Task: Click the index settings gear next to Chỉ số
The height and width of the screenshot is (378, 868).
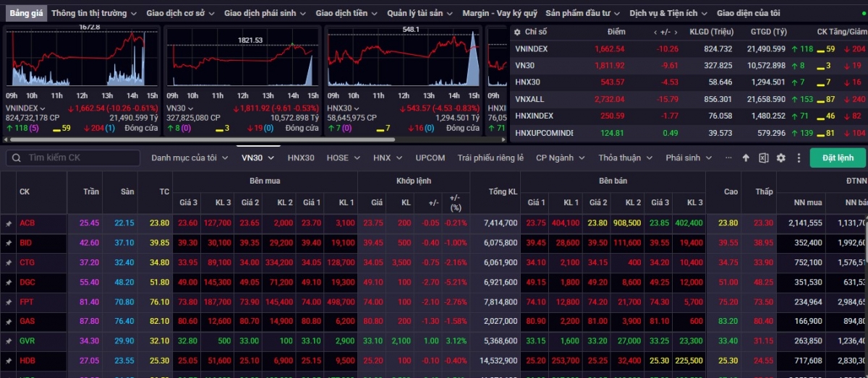Action: 516,32
